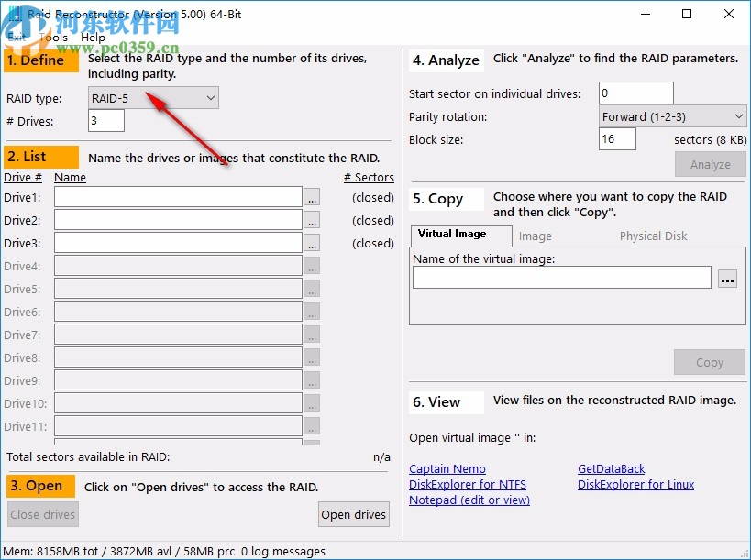The height and width of the screenshot is (560, 751).
Task: Minimize the Raid Reconstructor window
Action: pos(646,14)
